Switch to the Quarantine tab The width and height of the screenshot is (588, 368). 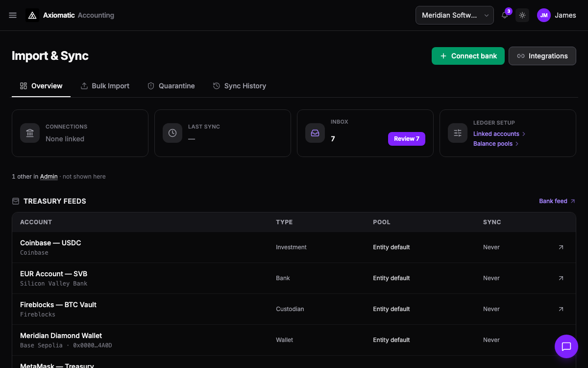tap(171, 86)
